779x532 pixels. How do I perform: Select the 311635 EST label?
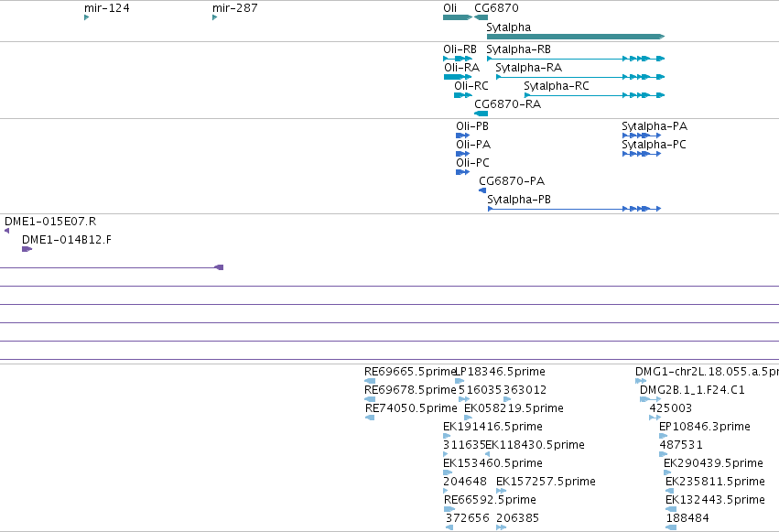(x=464, y=445)
